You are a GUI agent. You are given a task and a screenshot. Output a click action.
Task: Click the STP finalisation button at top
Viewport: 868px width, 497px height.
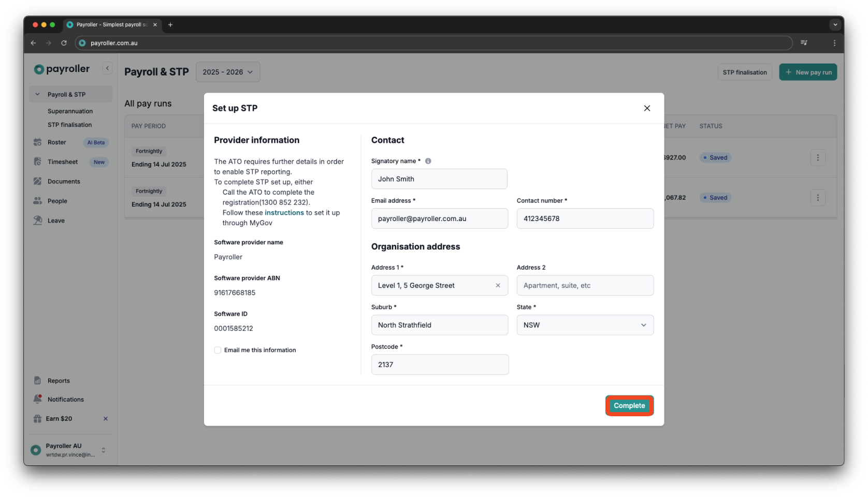(745, 72)
